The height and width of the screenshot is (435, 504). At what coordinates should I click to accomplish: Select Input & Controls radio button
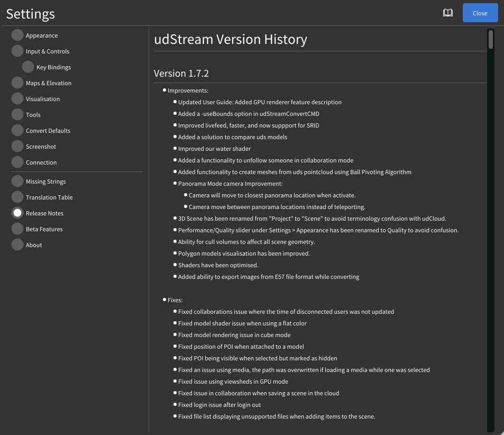click(17, 51)
